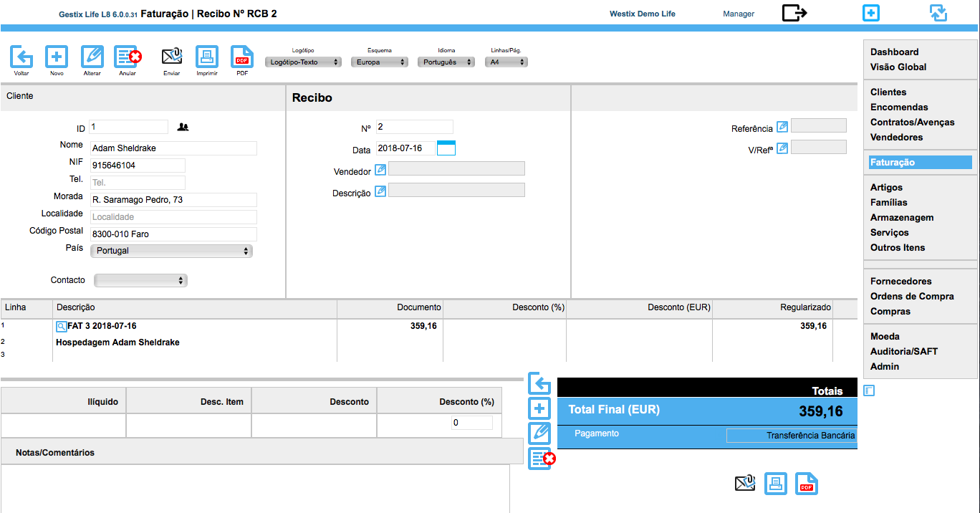Image resolution: width=980 pixels, height=513 pixels.
Task: Select Faturação in side menu
Action: click(921, 163)
